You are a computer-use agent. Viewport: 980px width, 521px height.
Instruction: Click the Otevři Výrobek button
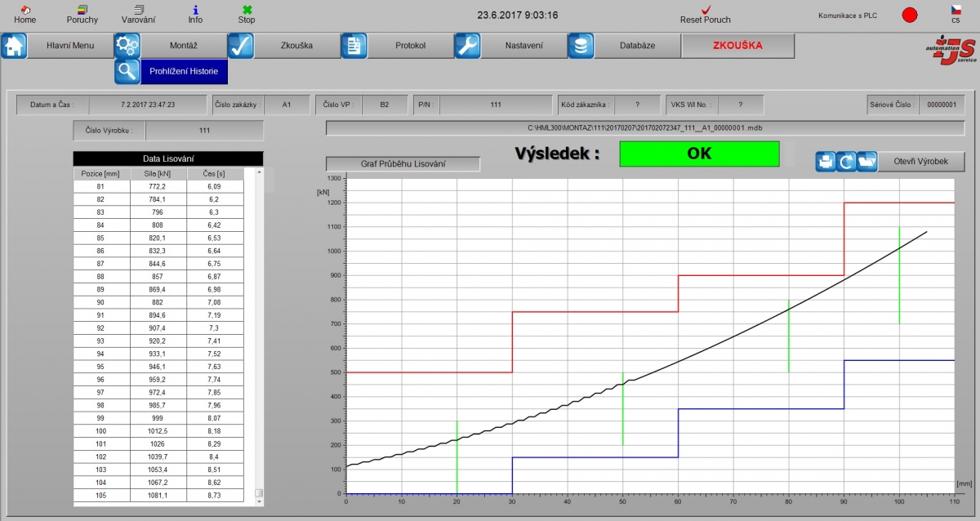click(x=921, y=162)
